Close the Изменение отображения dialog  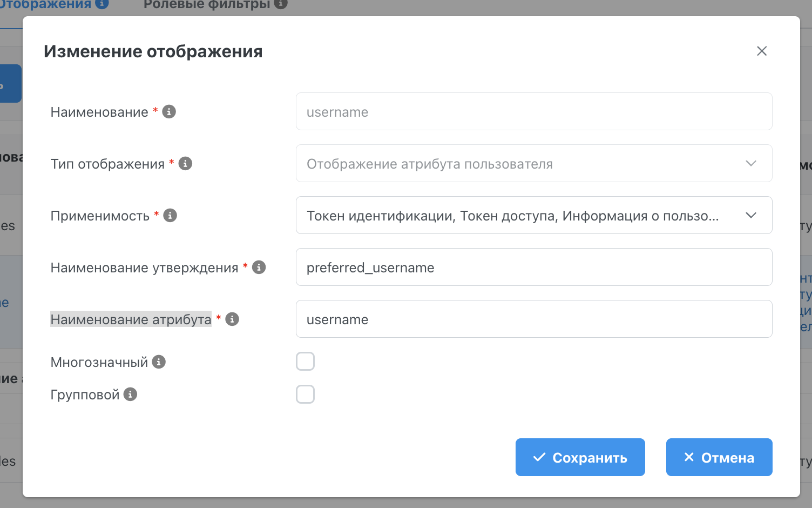[x=762, y=51]
